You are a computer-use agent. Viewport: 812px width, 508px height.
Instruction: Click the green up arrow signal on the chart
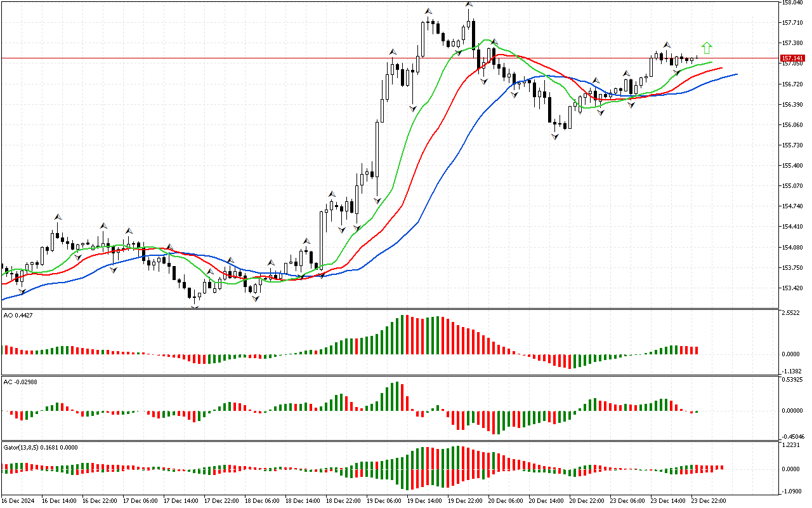click(707, 48)
